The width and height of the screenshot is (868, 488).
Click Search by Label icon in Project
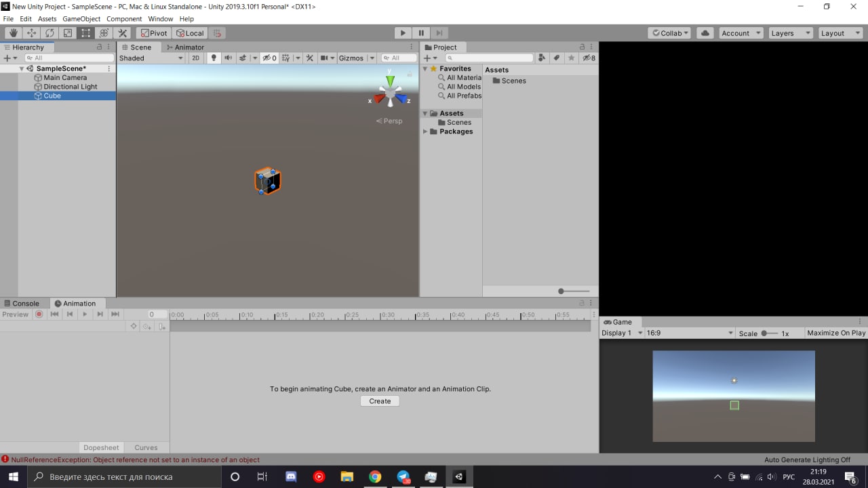[x=557, y=58]
